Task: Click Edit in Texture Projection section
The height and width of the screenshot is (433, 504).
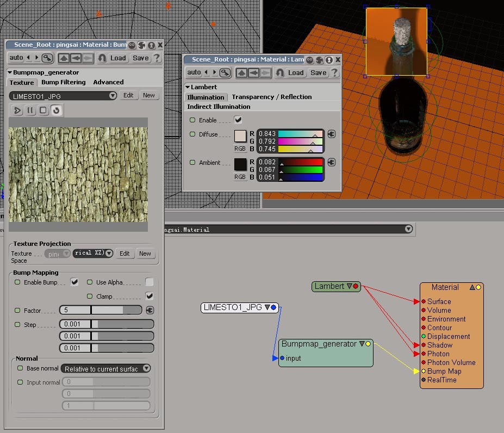Action: point(125,253)
